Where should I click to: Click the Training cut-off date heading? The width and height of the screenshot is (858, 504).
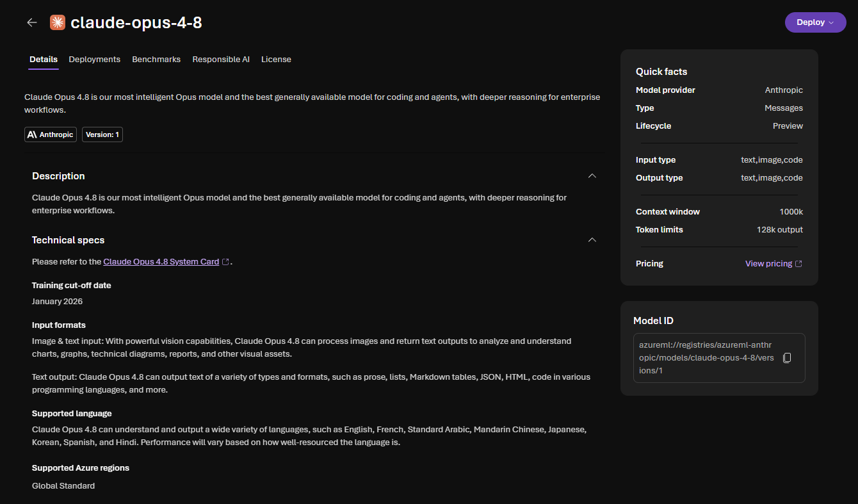(72, 286)
